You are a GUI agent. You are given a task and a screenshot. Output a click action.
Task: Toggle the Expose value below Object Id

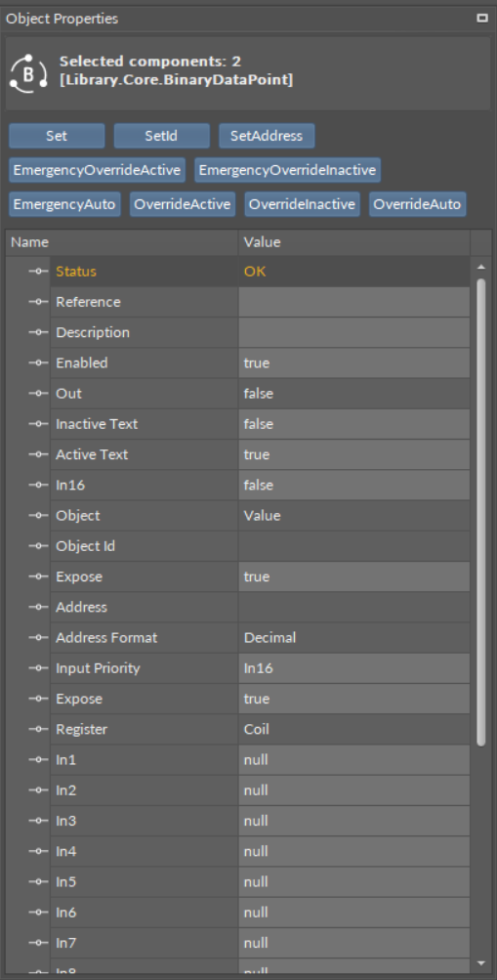point(354,576)
